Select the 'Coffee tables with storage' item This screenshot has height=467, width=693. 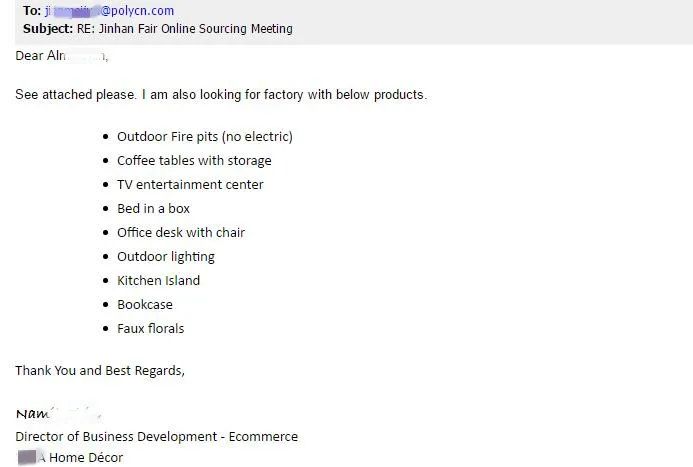(194, 160)
